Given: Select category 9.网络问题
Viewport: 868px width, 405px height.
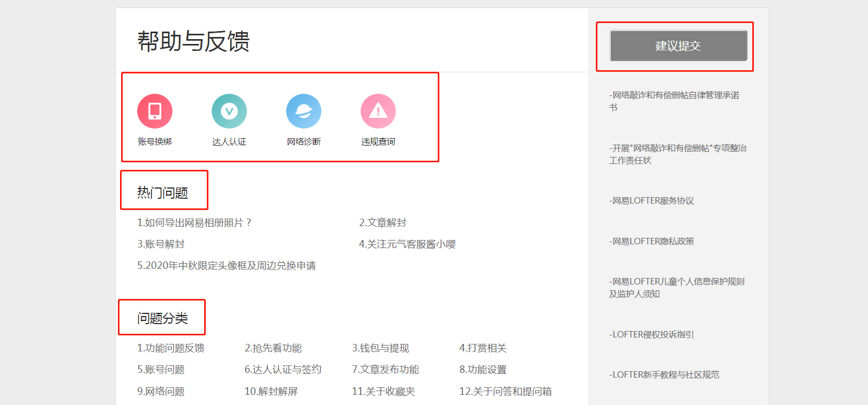Looking at the screenshot, I should pos(161,391).
